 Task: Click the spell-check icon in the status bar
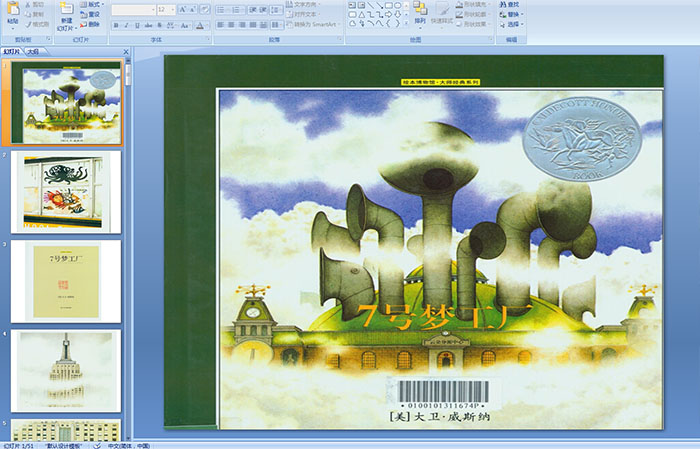pyautogui.click(x=97, y=445)
